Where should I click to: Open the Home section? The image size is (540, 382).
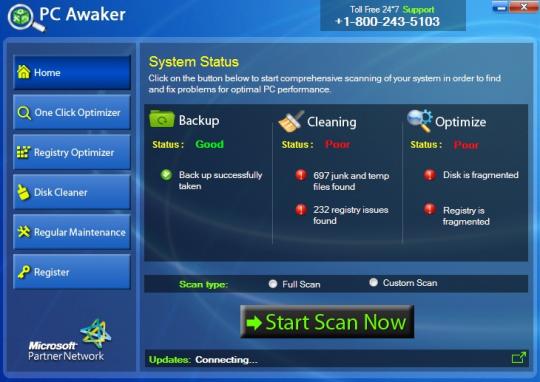point(72,72)
